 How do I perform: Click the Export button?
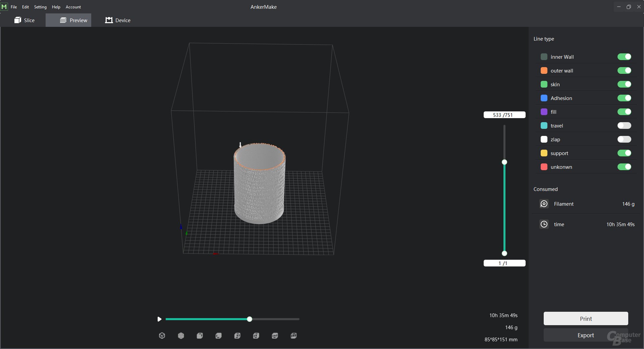click(586, 335)
